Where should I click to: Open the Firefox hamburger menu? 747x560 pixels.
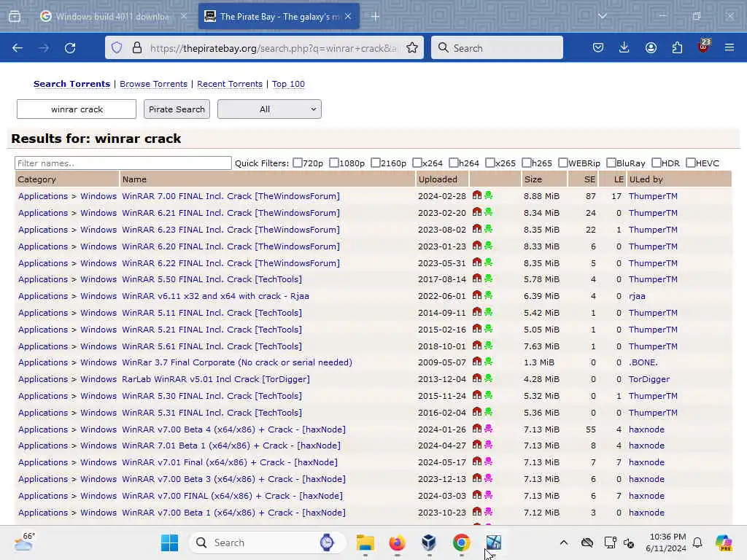click(729, 47)
